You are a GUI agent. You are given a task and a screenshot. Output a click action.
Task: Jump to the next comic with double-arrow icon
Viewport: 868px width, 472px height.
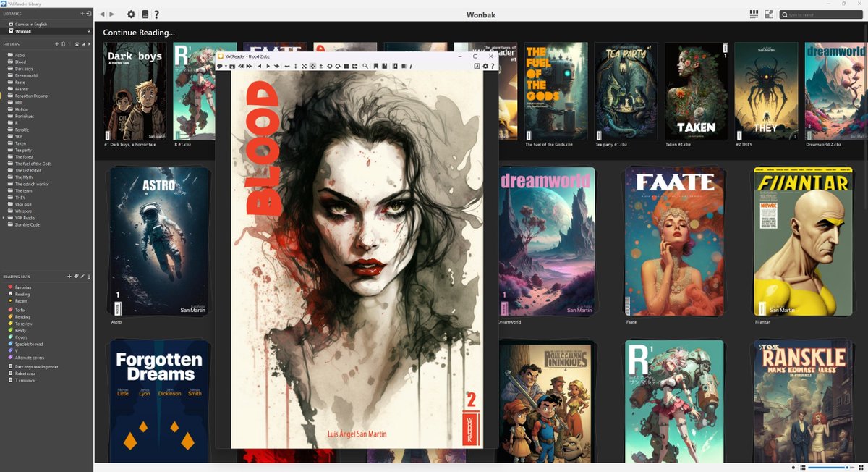(x=249, y=66)
